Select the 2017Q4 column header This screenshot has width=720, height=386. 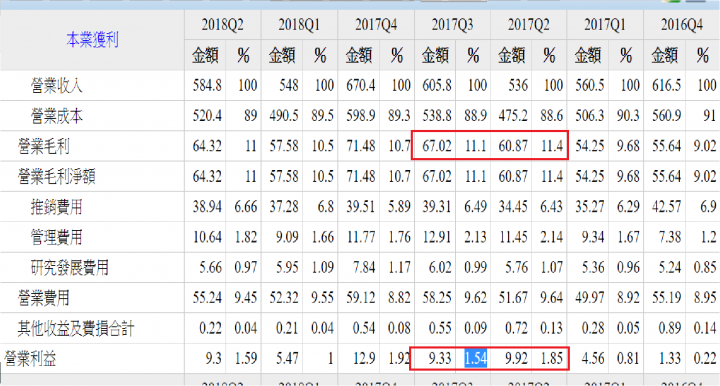(x=376, y=25)
